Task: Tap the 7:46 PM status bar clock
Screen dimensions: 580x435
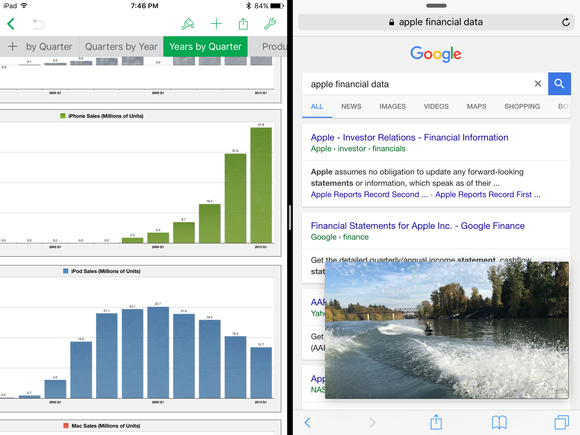Action: tap(144, 6)
